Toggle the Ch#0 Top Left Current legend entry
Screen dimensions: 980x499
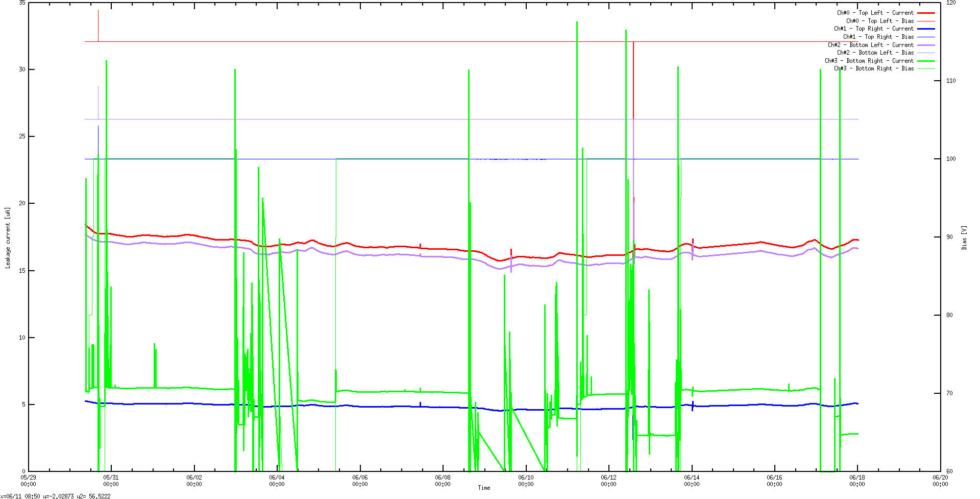point(875,13)
